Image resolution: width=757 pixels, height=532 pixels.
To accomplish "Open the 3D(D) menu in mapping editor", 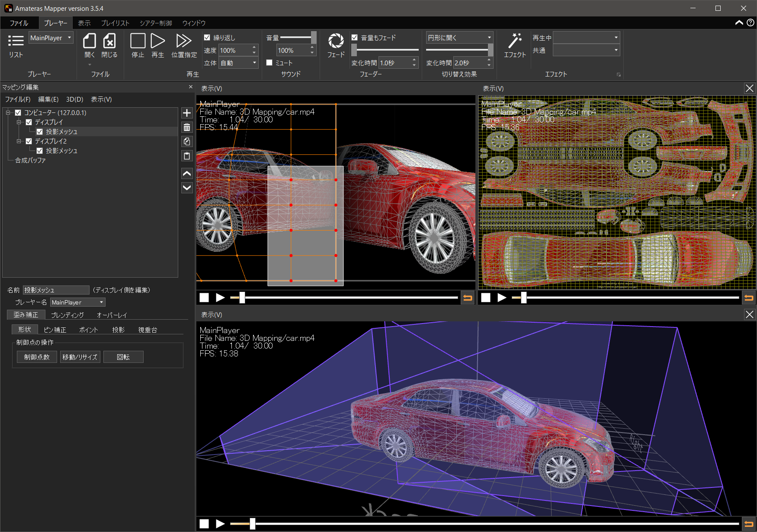I will [74, 99].
